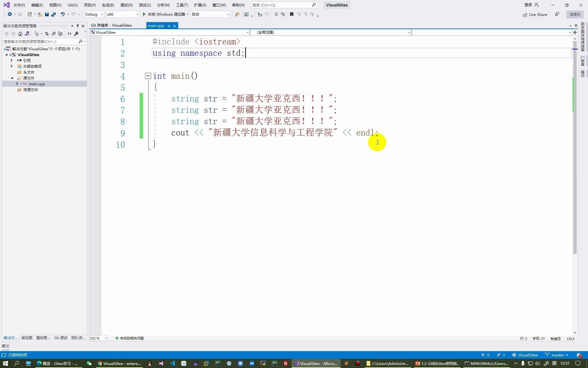Toggle auto-hide pin for Solution Explorer
The height and width of the screenshot is (368, 588).
pyautogui.click(x=77, y=26)
